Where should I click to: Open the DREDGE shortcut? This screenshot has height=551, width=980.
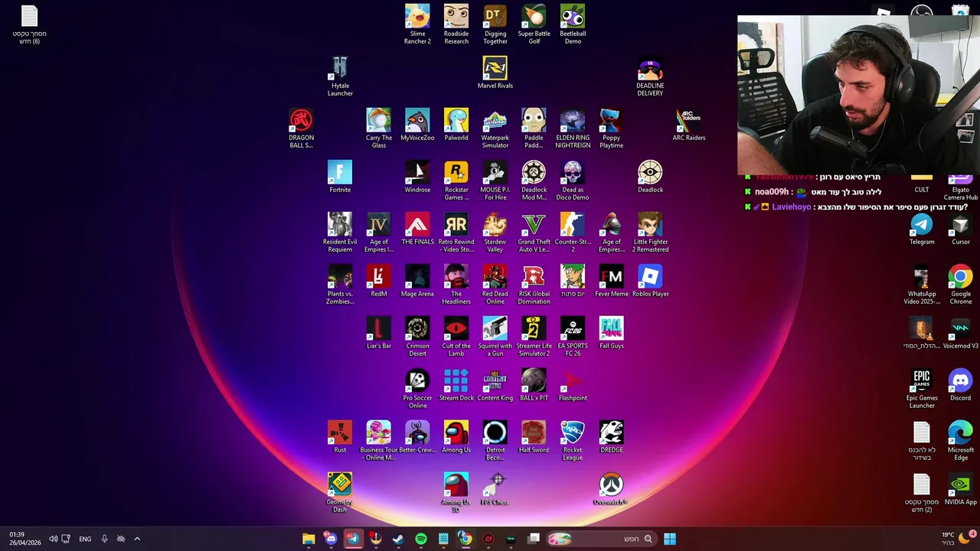(611, 437)
